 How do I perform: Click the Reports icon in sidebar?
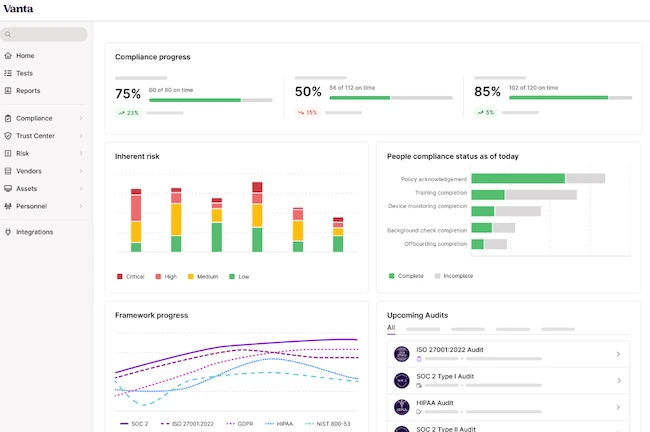pos(8,90)
